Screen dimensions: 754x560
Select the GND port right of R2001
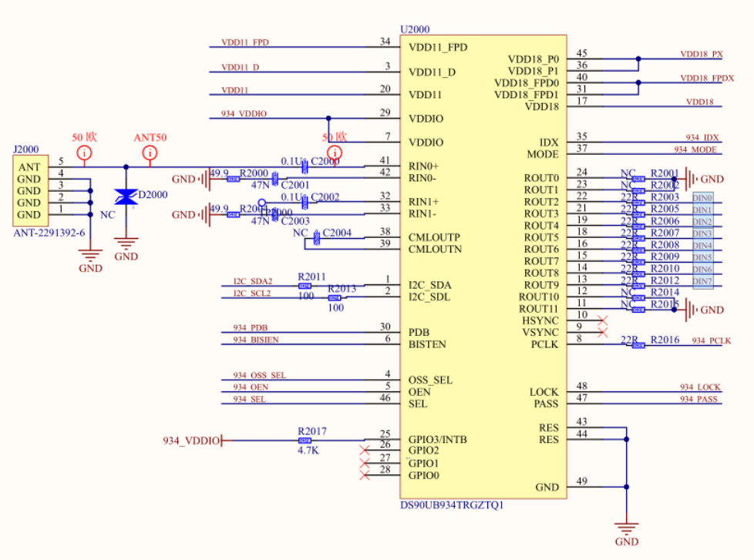pos(704,179)
